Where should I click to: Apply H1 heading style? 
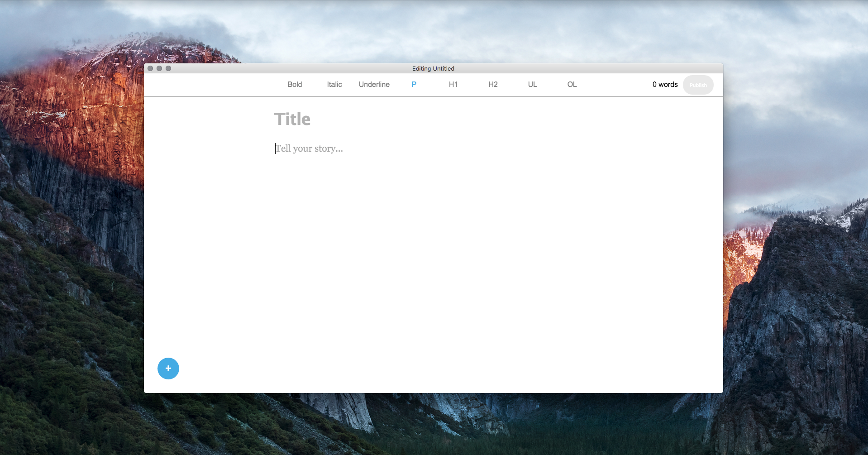point(453,85)
